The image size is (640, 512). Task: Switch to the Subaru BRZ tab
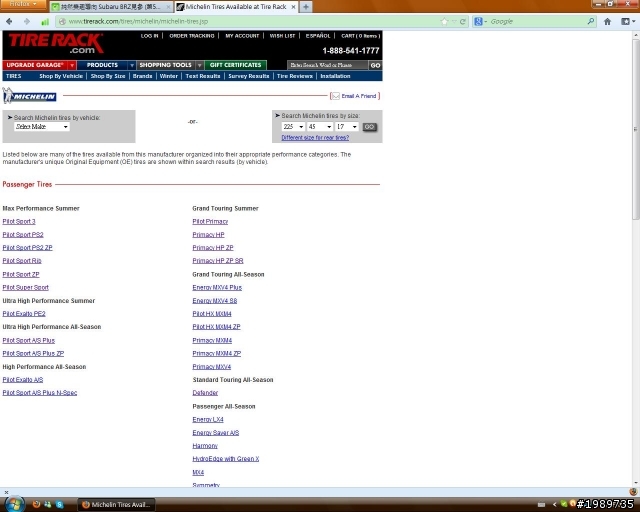coord(111,7)
